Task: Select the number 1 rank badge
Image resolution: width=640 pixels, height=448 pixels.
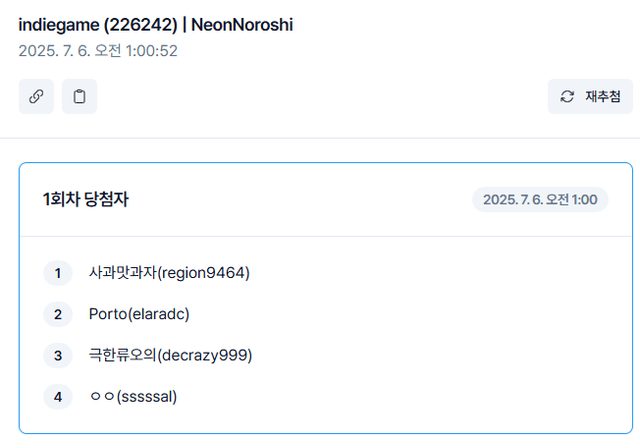Action: tap(58, 273)
